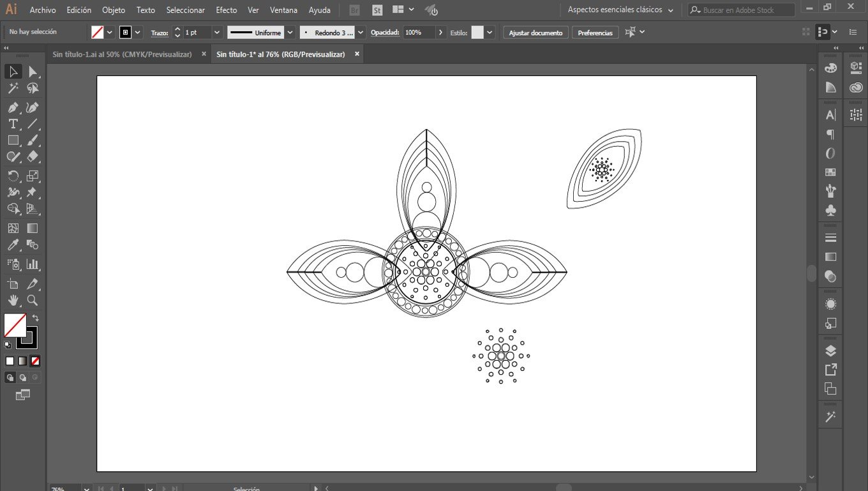Open the Objeto menu
This screenshot has height=491, width=868.
click(x=114, y=10)
